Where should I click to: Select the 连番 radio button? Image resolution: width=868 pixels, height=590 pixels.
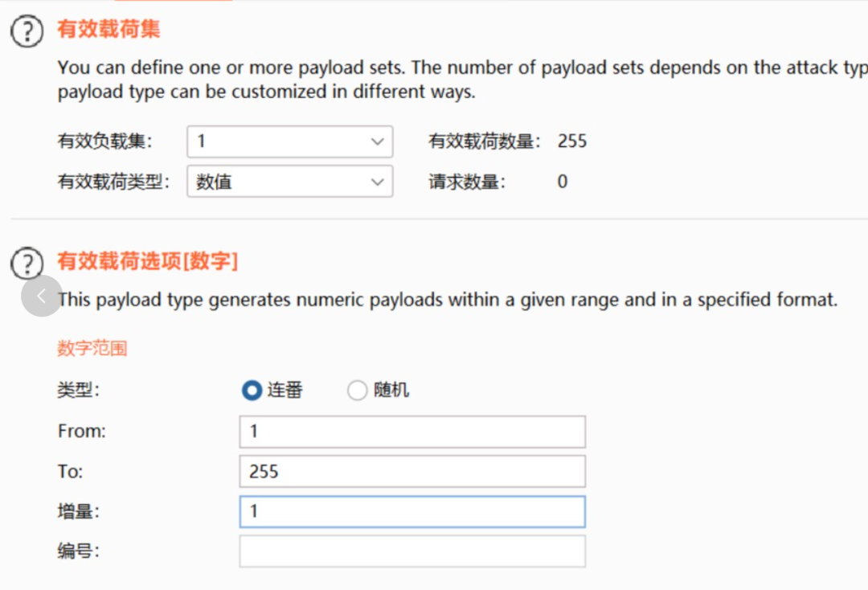pos(252,390)
